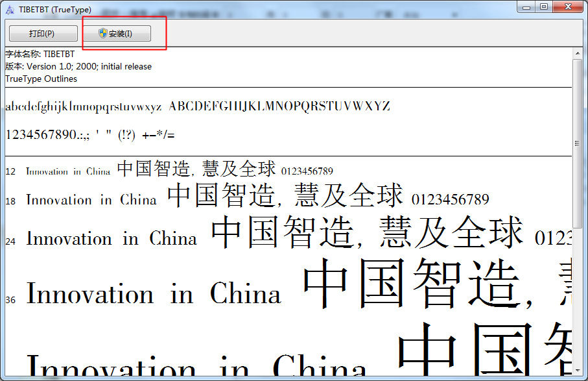
Task: Click the size 12 'Innovation in China' sample
Action: coord(68,171)
